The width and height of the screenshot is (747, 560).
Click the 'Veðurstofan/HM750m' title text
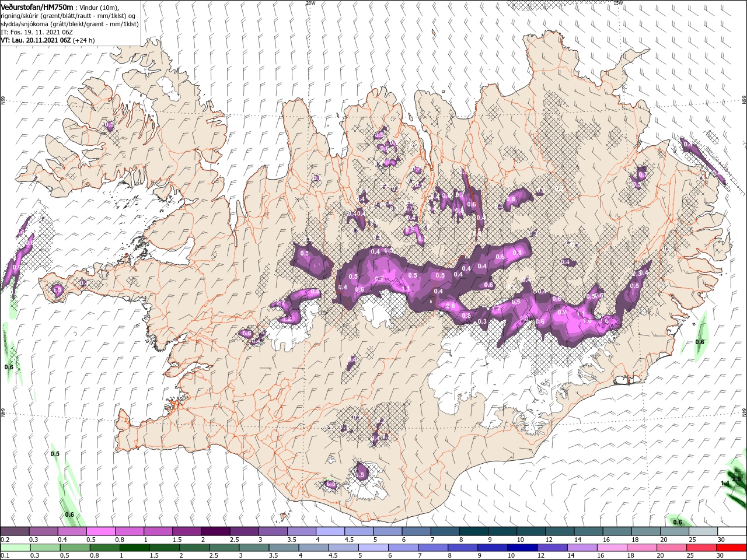[x=37, y=6]
